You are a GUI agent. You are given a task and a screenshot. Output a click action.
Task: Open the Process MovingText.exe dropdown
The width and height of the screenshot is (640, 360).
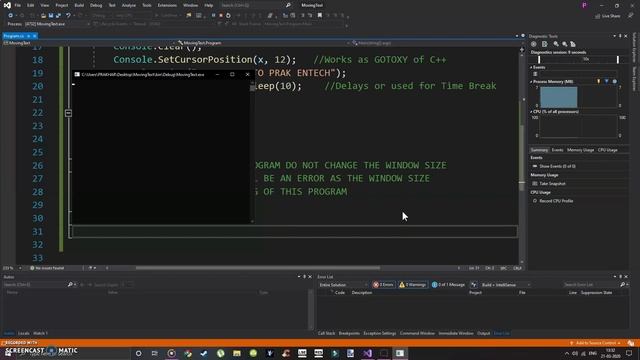pyautogui.click(x=57, y=24)
